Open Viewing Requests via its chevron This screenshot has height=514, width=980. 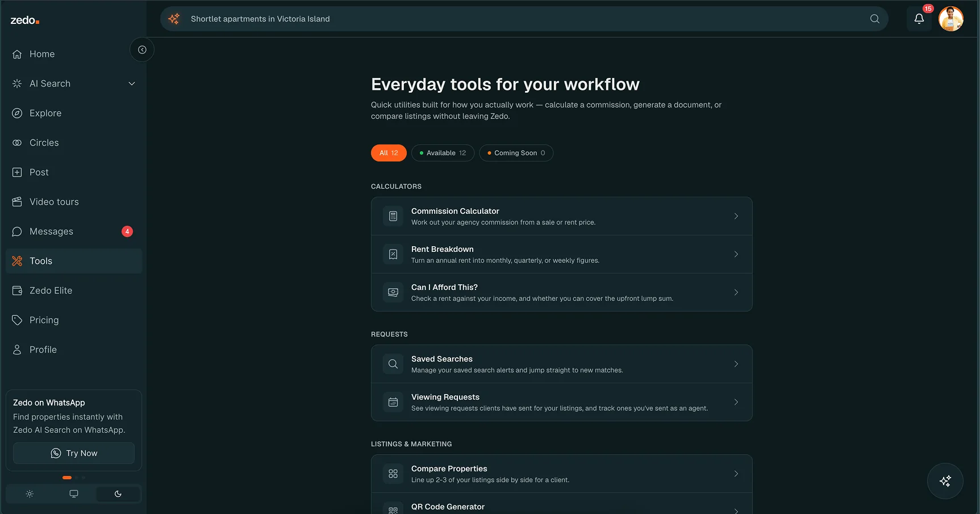(736, 402)
